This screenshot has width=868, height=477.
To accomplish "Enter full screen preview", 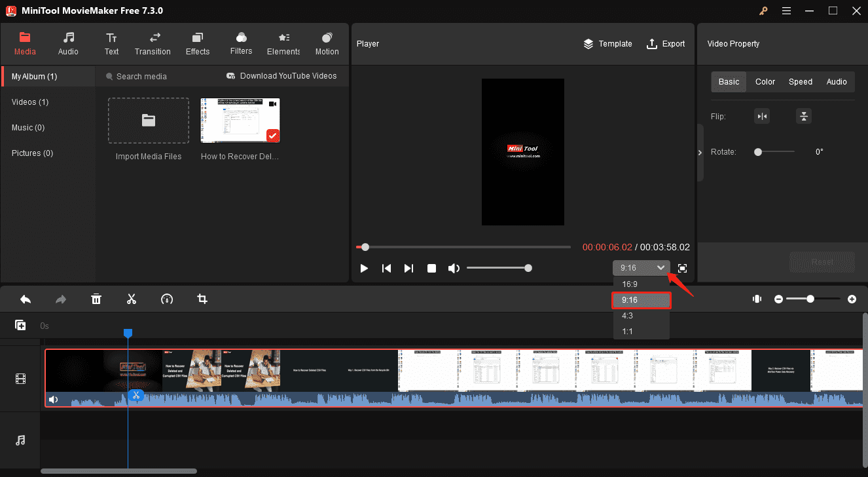I will (x=683, y=268).
